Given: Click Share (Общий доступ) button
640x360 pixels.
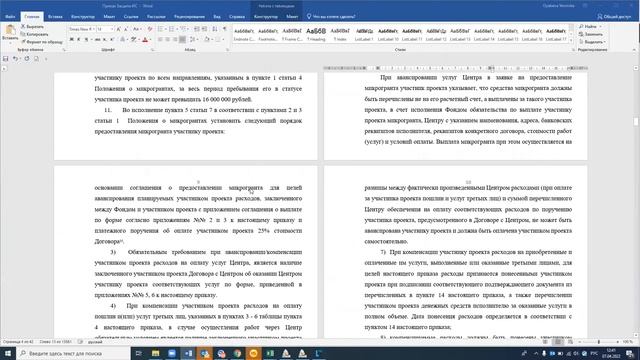Looking at the screenshot, I should tap(614, 17).
